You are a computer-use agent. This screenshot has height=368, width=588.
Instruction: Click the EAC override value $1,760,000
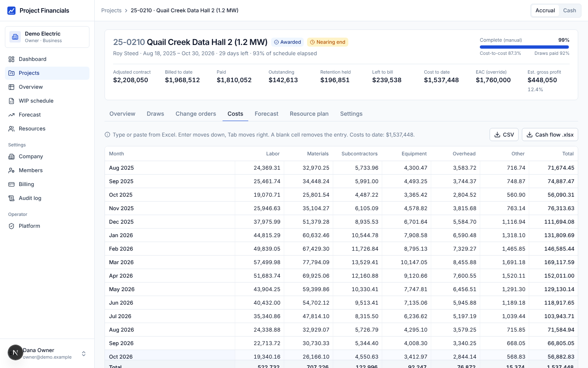click(493, 80)
